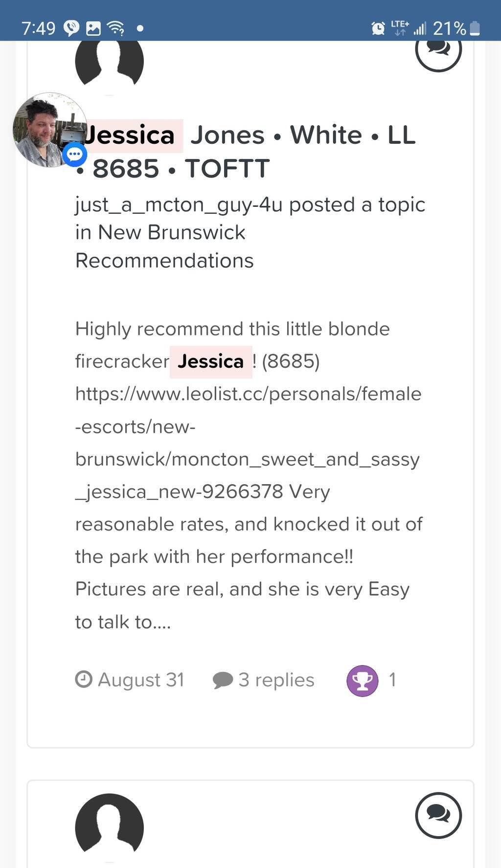Click the purple trophy reputation icon
The image size is (501, 868).
362,681
